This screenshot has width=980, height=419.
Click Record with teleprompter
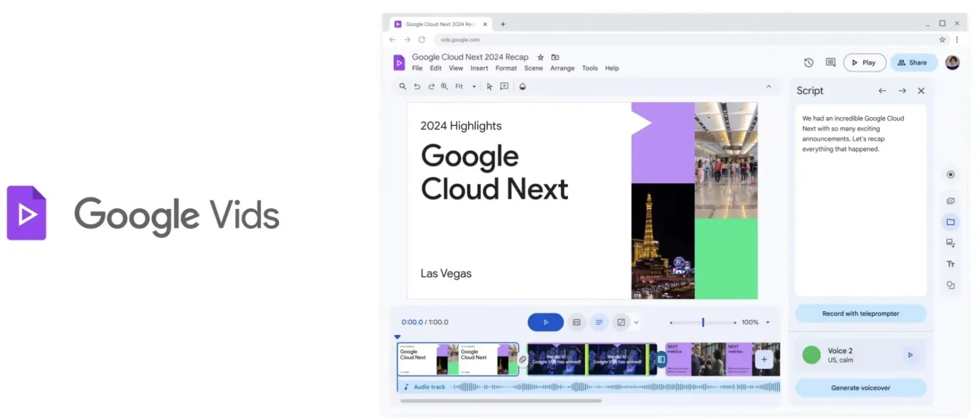click(861, 314)
